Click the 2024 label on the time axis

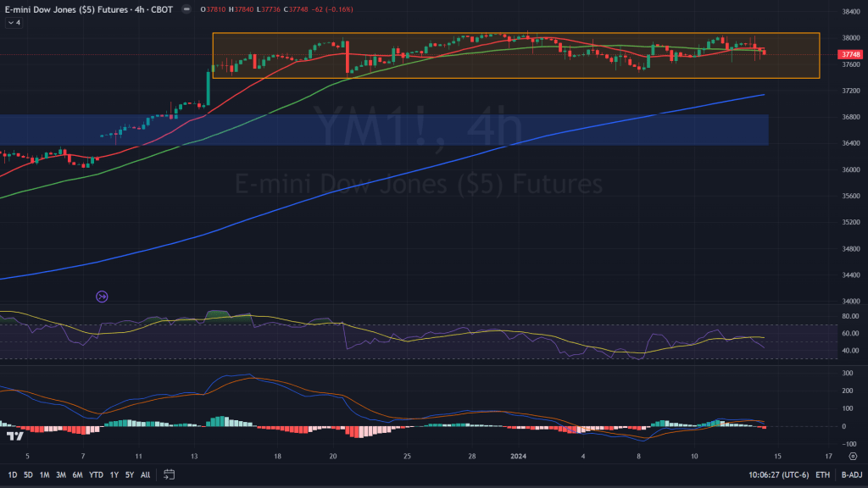(520, 455)
